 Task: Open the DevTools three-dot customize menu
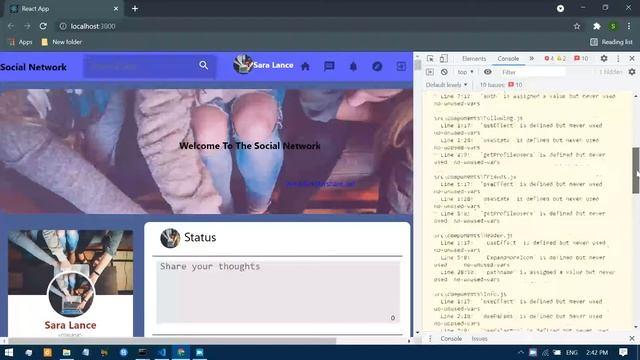point(618,59)
